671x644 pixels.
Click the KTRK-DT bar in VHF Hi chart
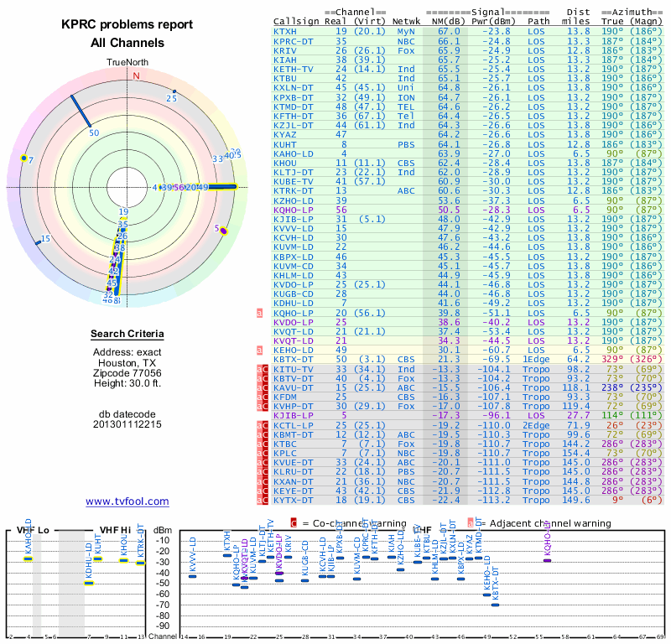click(141, 563)
